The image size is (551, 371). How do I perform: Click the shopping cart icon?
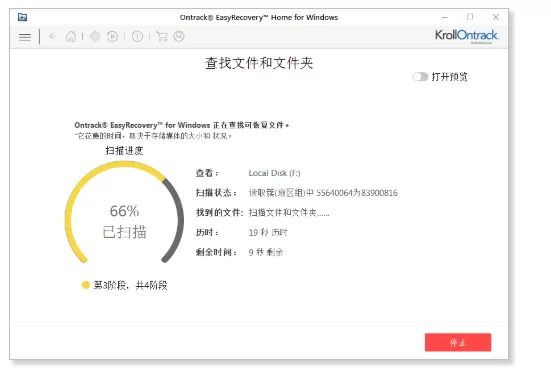click(x=162, y=36)
